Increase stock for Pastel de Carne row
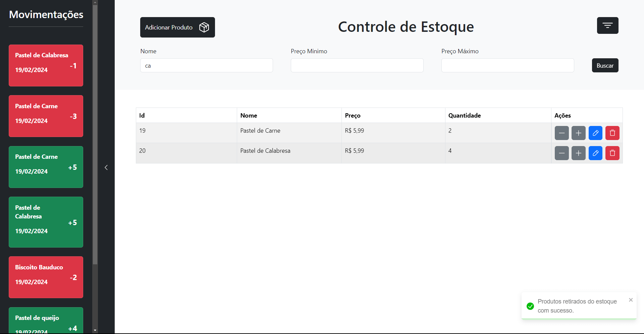Screen dimensions: 644x334 579,133
